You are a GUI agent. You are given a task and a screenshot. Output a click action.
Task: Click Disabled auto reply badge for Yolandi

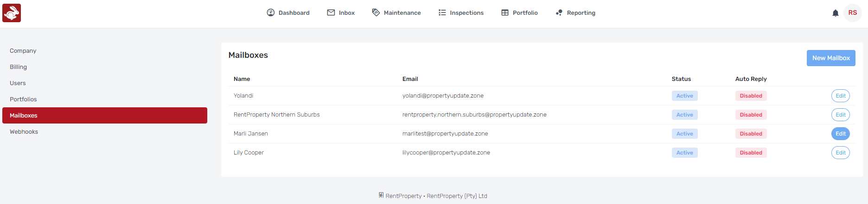(751, 96)
